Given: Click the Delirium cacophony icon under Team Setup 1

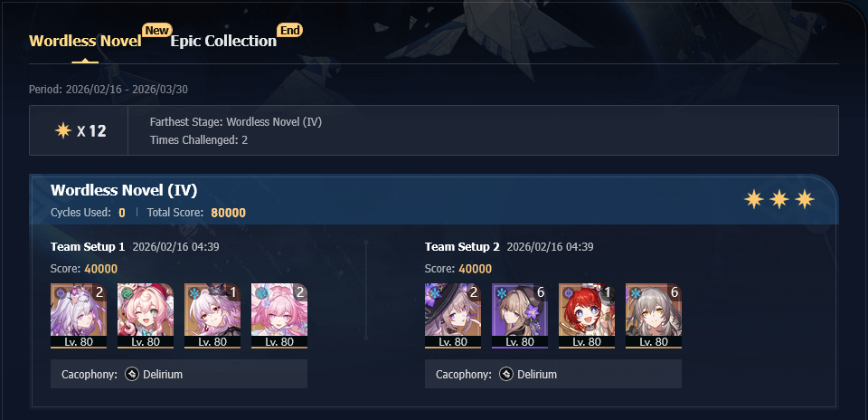Looking at the screenshot, I should point(132,374).
